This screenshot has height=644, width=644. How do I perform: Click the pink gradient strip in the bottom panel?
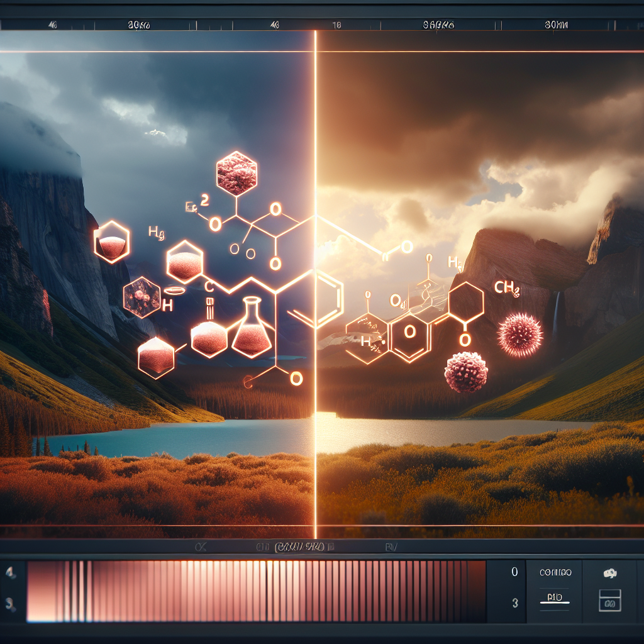(x=257, y=591)
